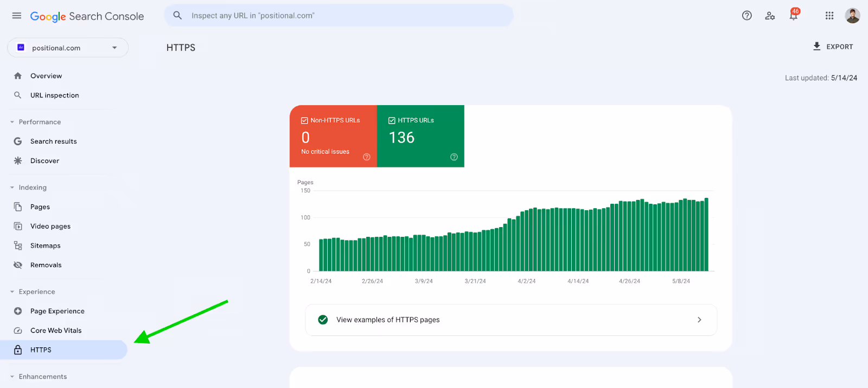
Task: Click the search magnifier icon in URL bar
Action: [x=177, y=16]
